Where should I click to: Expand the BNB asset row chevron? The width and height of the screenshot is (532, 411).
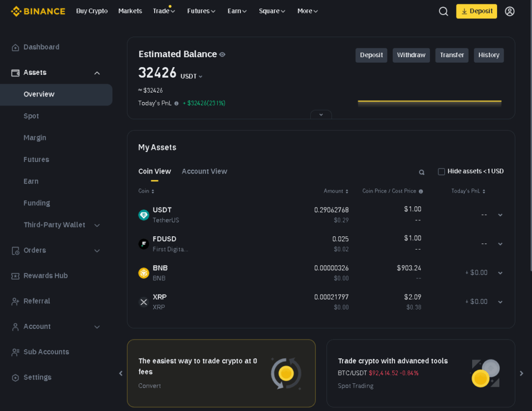point(500,273)
